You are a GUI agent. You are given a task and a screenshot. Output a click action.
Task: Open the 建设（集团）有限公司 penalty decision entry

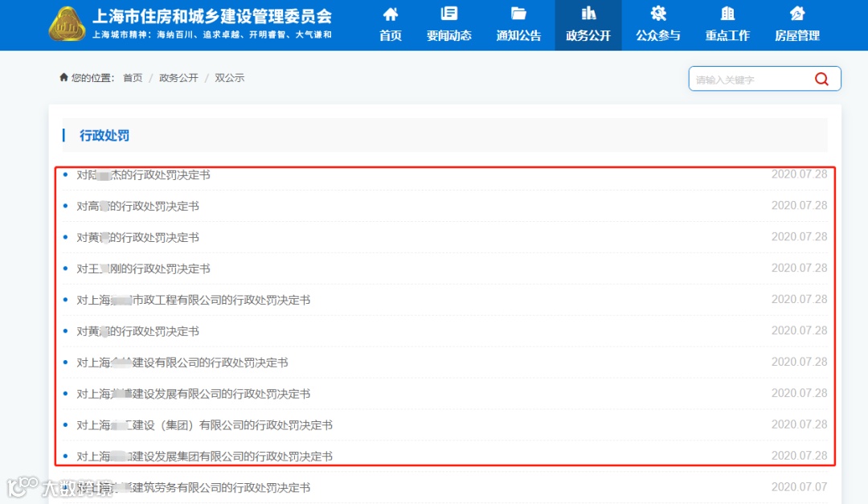click(x=204, y=425)
